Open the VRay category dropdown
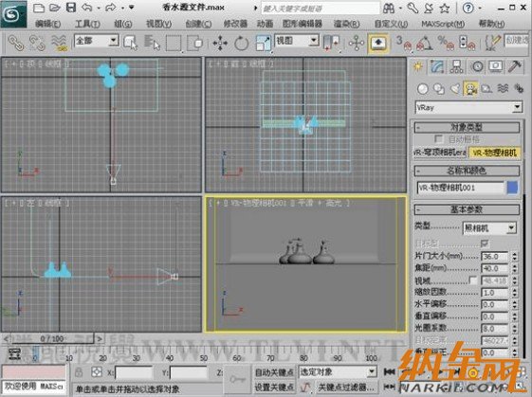The width and height of the screenshot is (532, 397). coord(468,107)
